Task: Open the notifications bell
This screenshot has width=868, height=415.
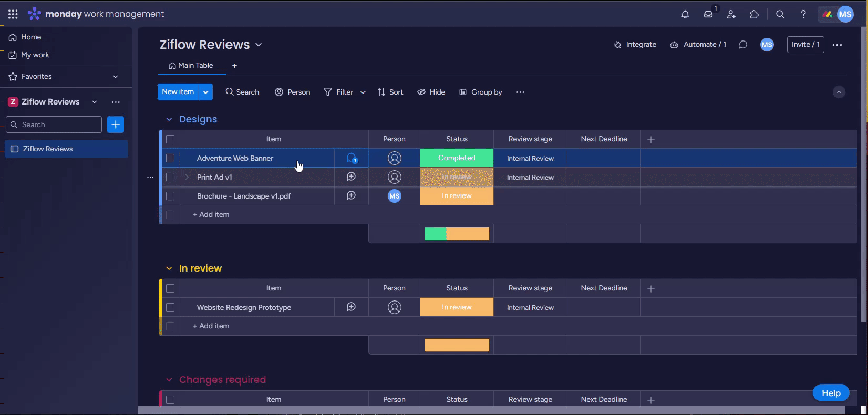Action: tap(685, 14)
